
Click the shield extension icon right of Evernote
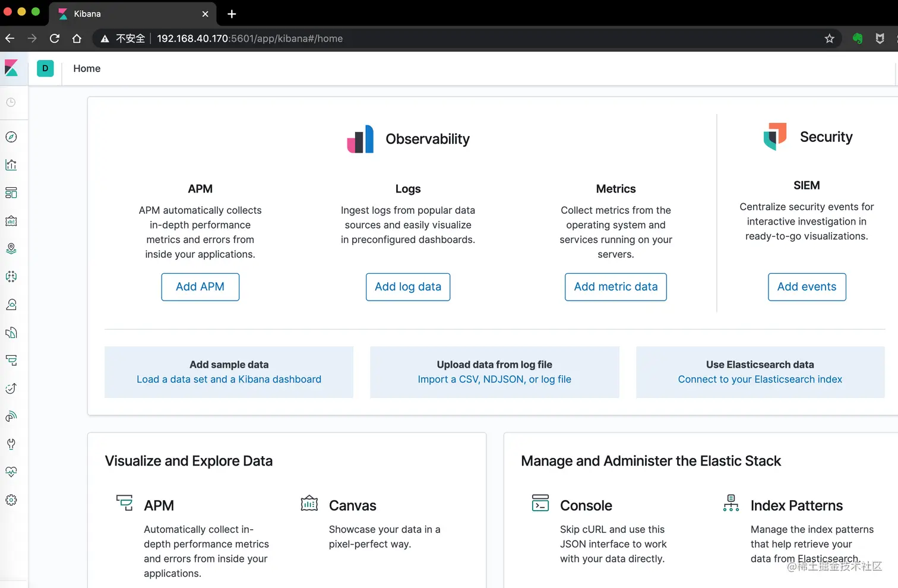pos(880,39)
